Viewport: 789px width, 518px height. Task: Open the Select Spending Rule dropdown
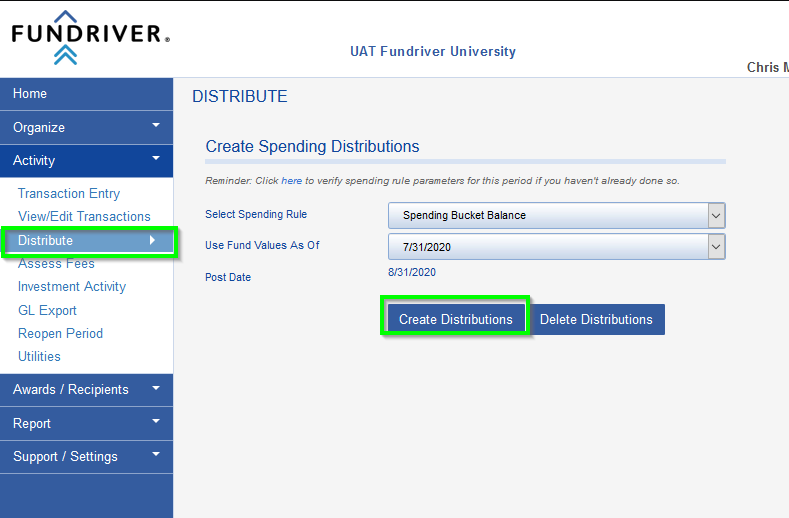coord(557,215)
